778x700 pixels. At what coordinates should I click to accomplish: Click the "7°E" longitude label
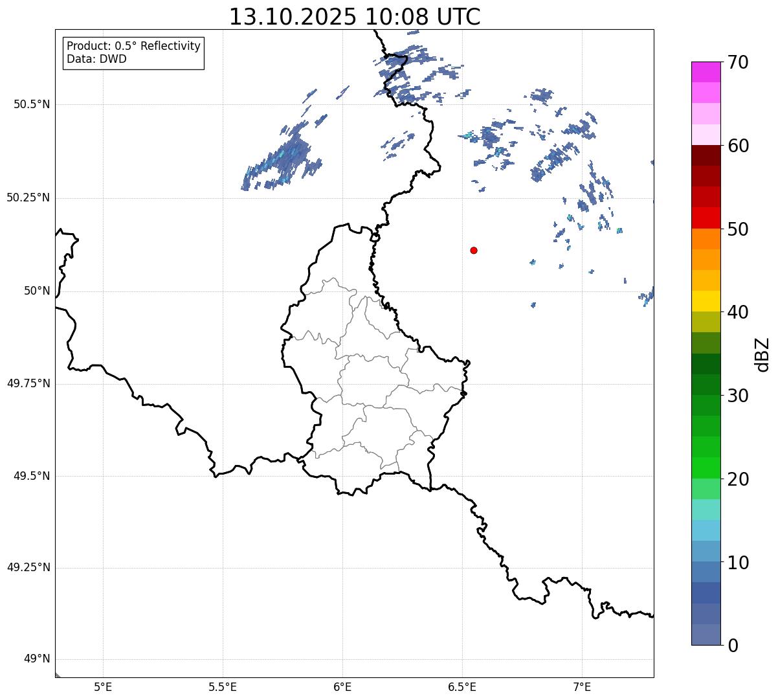point(582,687)
